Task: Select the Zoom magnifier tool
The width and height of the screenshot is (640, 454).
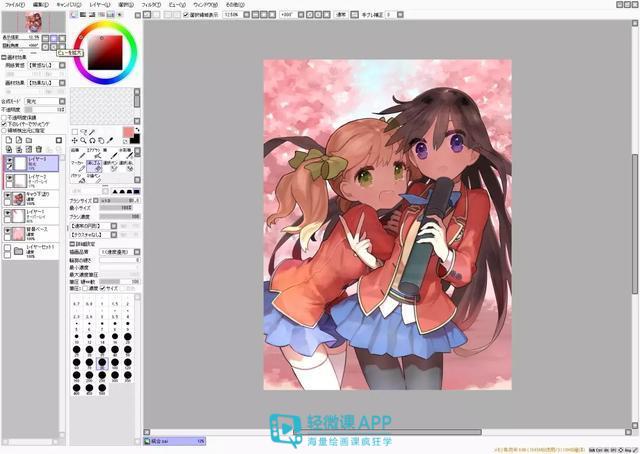Action: click(83, 140)
